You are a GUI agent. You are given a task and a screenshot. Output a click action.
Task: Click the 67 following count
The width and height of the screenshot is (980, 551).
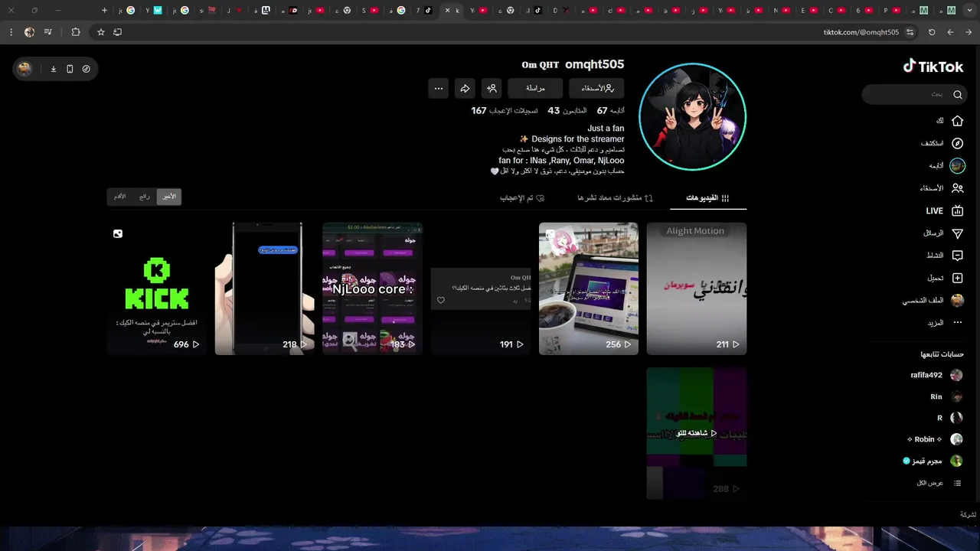click(611, 111)
